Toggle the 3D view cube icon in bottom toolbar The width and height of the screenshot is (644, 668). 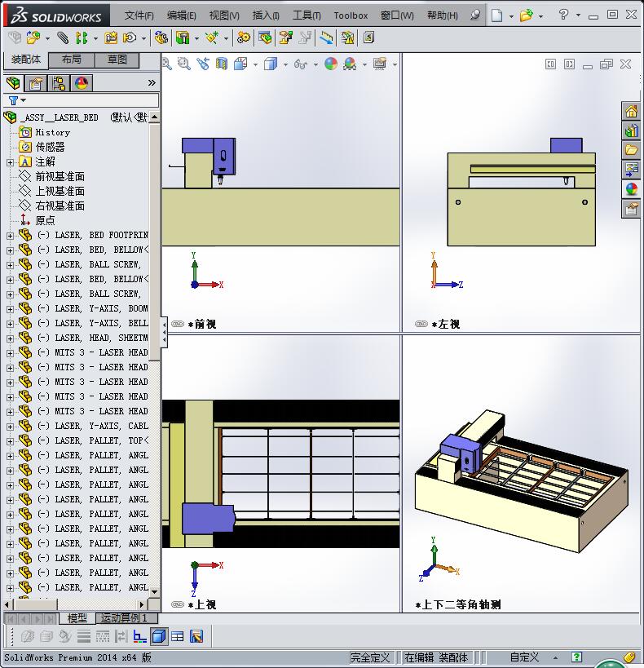159,636
